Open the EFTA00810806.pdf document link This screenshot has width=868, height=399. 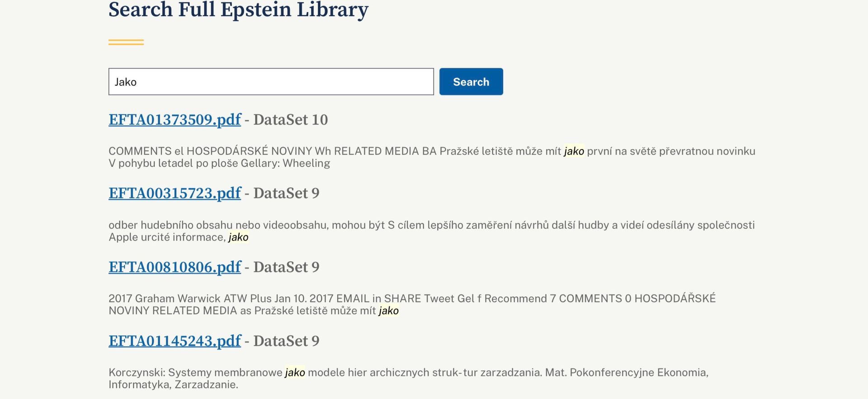pyautogui.click(x=175, y=267)
